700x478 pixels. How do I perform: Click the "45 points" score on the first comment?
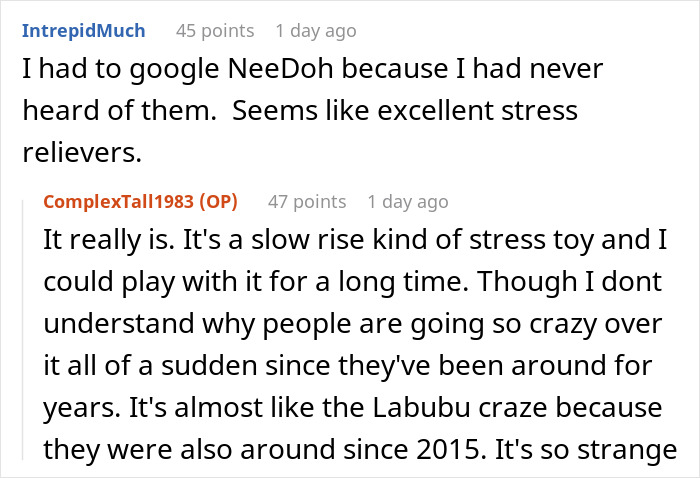click(x=213, y=31)
